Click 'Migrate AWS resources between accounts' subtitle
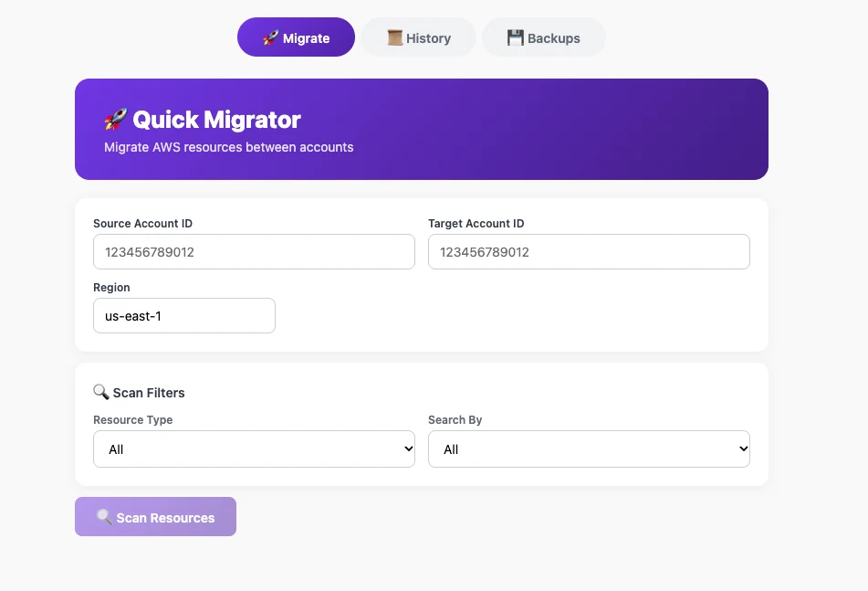 pos(228,147)
